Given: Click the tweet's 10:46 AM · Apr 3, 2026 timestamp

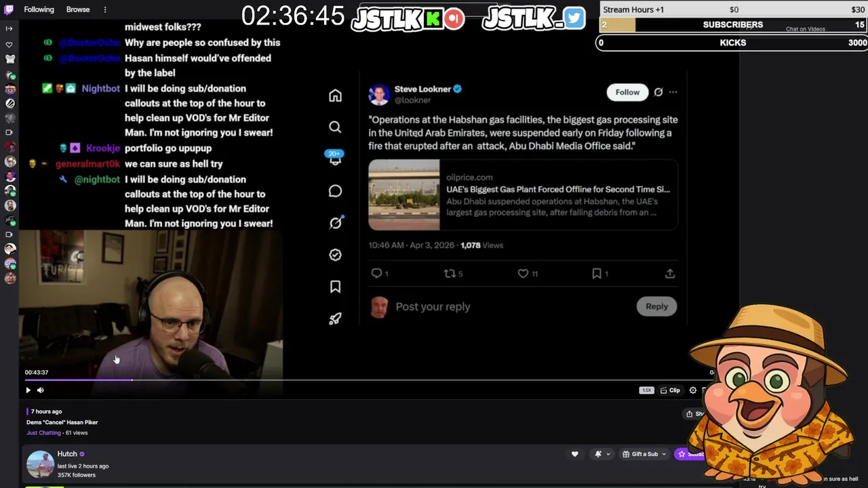Looking at the screenshot, I should 412,245.
